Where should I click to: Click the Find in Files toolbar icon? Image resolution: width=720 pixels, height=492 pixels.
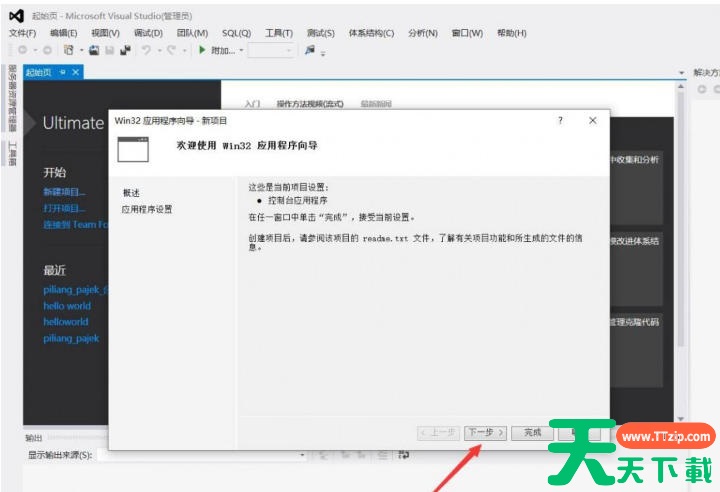tap(310, 50)
